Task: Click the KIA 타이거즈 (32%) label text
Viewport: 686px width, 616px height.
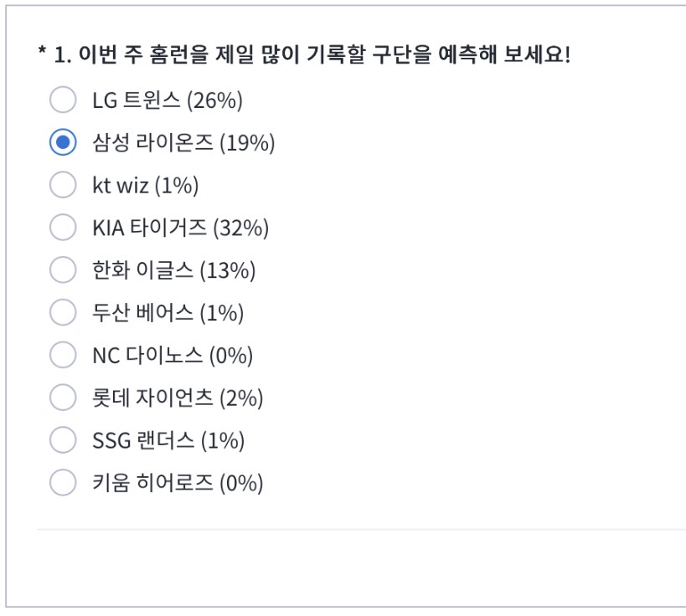Action: coord(180,228)
